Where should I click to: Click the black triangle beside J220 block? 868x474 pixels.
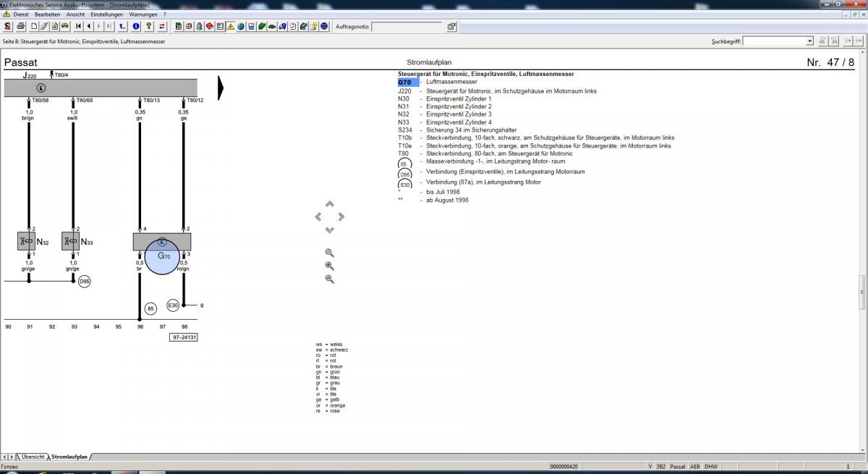(221, 88)
